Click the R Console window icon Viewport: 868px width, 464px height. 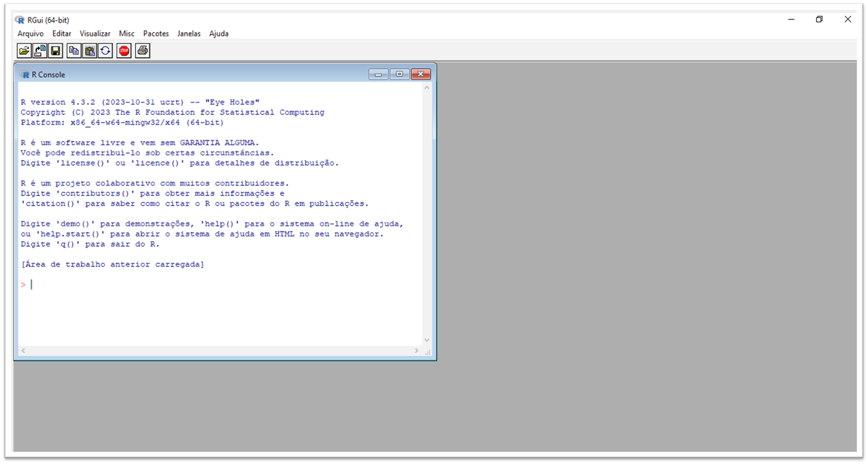[25, 75]
